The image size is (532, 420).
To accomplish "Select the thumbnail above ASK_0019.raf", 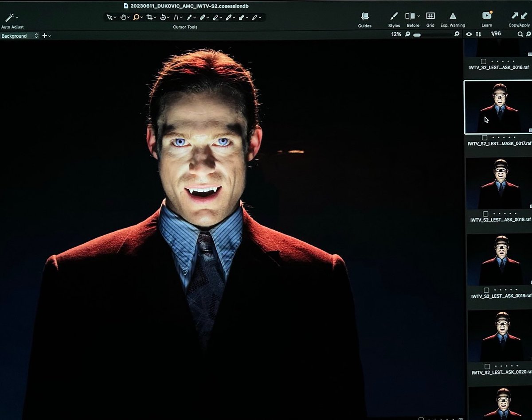I will coord(500,259).
